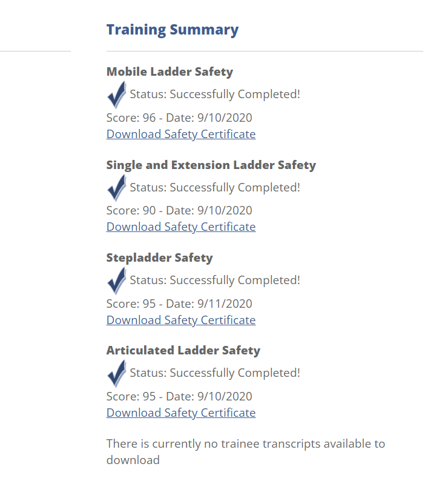This screenshot has height=478, width=448.
Task: Download the Mobile Ladder Safety certificate
Action: pos(181,134)
